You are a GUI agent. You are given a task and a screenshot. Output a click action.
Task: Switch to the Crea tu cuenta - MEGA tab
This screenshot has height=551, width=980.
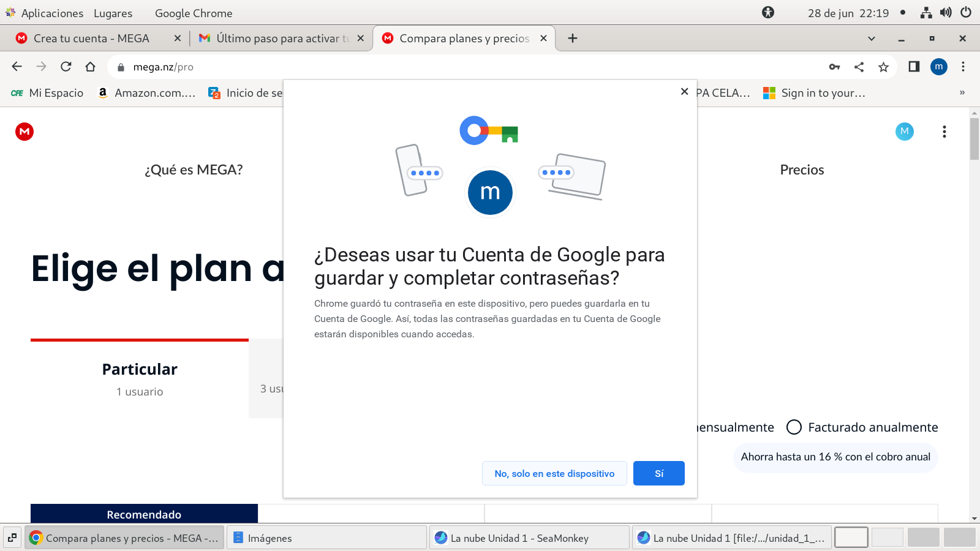coord(92,39)
